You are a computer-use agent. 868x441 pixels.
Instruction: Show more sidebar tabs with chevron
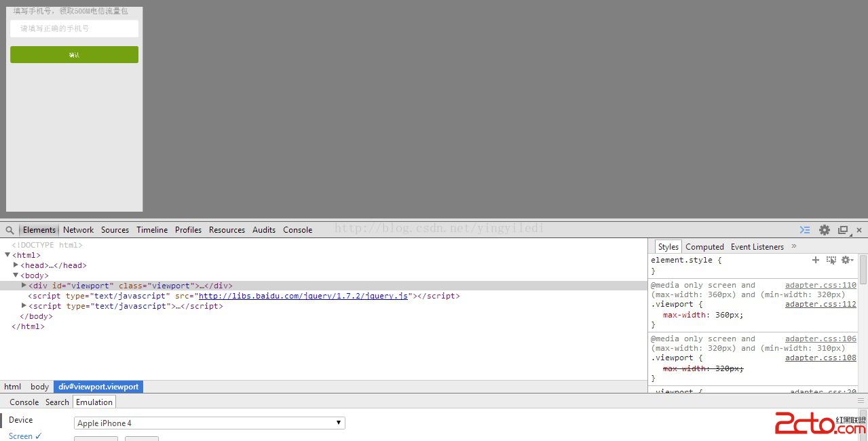click(794, 246)
